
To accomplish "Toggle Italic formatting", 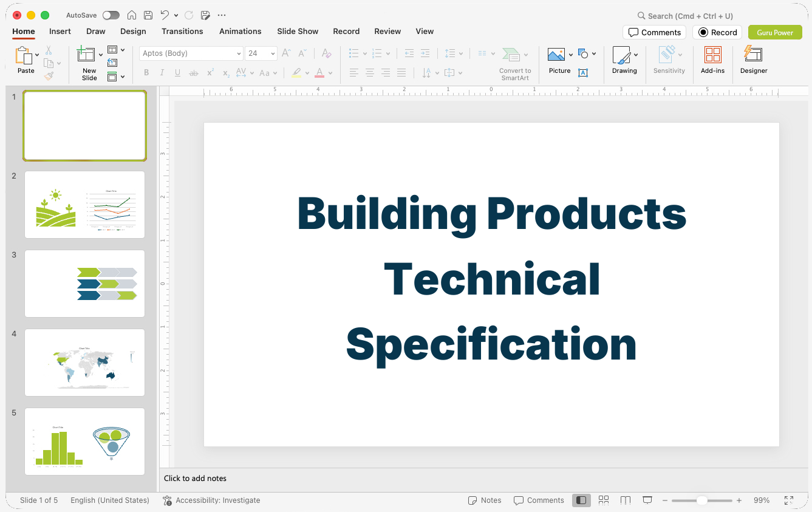I will 162,73.
